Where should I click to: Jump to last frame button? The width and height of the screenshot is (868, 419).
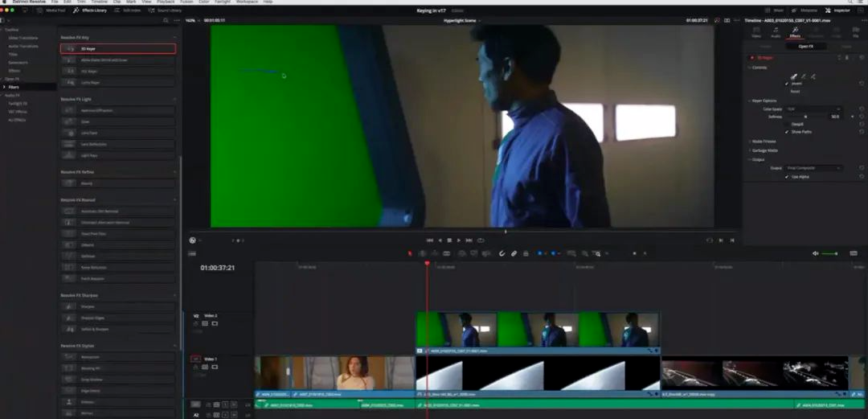469,240
